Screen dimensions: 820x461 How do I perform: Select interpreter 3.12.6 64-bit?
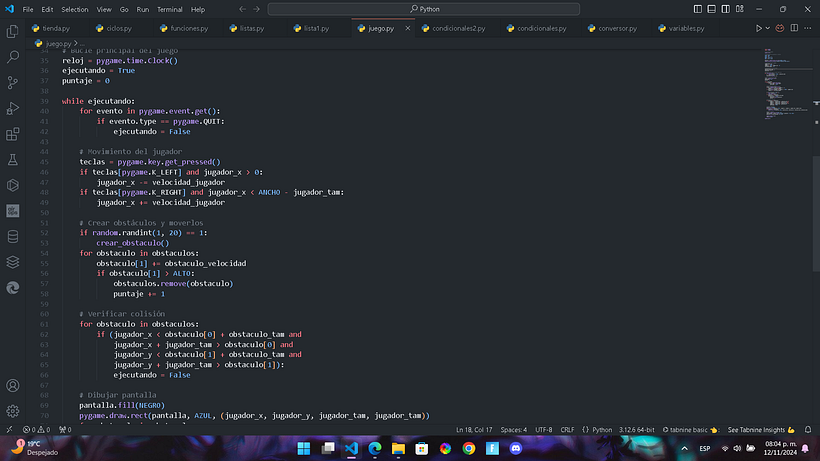click(x=636, y=430)
